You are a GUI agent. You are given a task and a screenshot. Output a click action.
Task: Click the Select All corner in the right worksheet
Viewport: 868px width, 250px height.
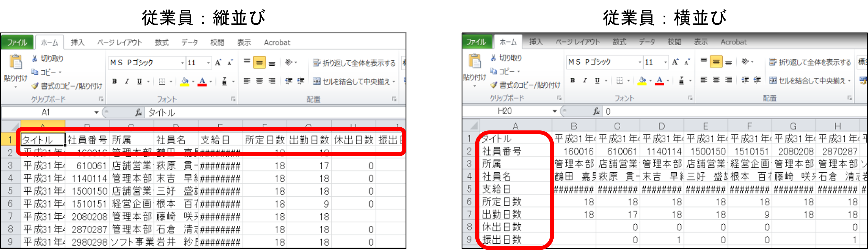473,126
